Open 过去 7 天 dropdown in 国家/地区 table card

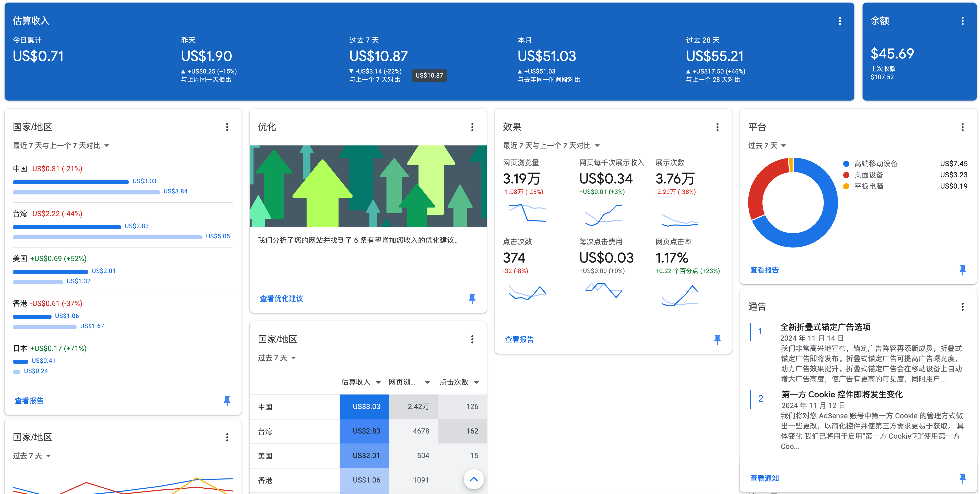pos(277,358)
